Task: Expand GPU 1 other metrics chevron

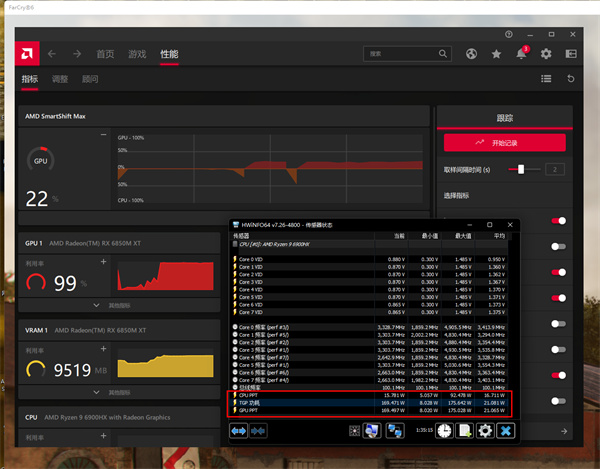Action: pyautogui.click(x=96, y=305)
